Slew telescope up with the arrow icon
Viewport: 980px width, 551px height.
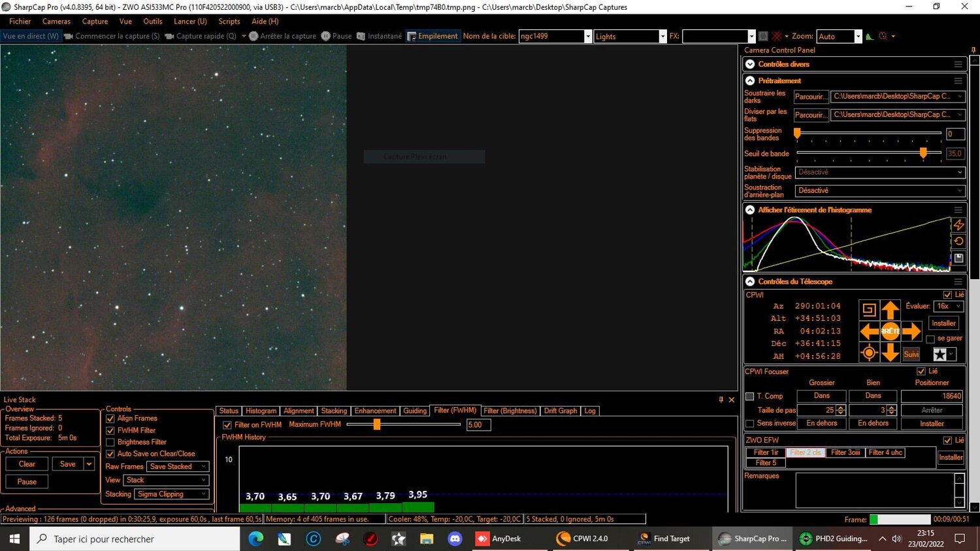(x=890, y=310)
